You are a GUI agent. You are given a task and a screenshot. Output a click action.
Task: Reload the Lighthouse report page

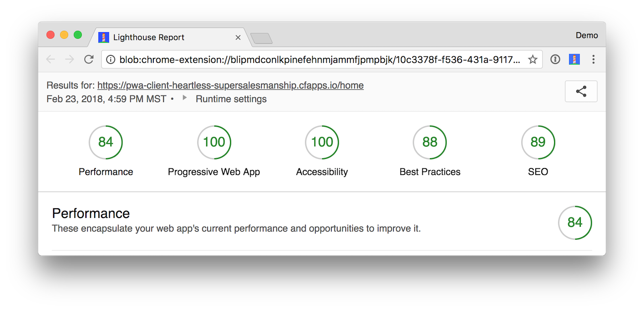click(x=89, y=60)
